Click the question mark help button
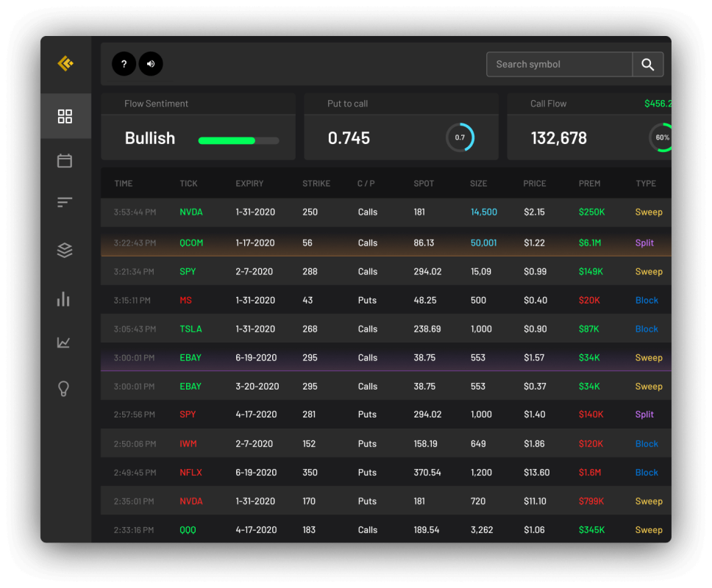Image resolution: width=712 pixels, height=588 pixels. [124, 64]
